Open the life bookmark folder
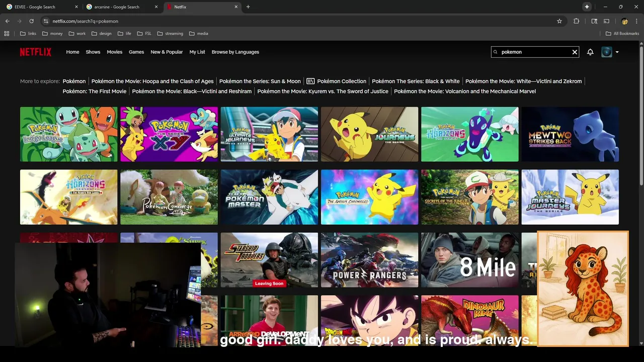 [124, 34]
